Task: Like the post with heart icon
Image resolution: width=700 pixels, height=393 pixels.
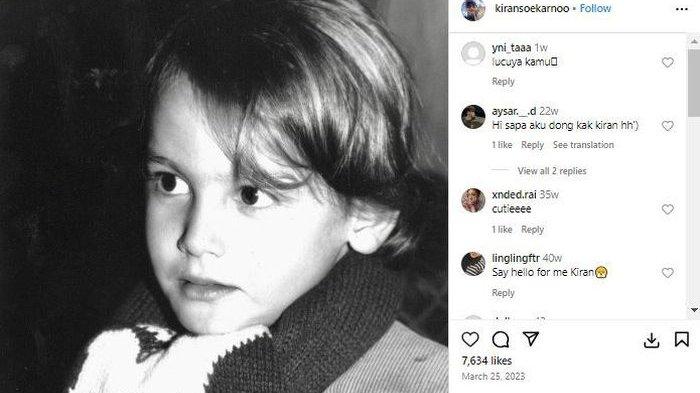Action: click(470, 339)
